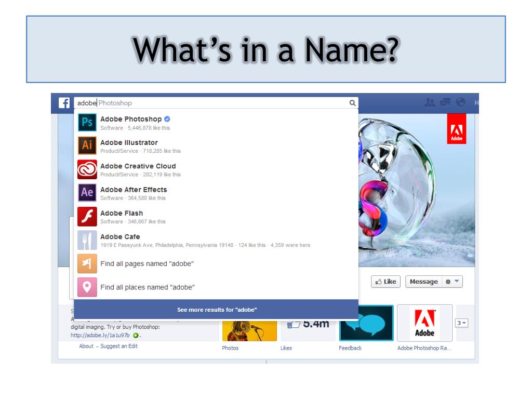Open the Photos thumbnail

click(x=249, y=330)
